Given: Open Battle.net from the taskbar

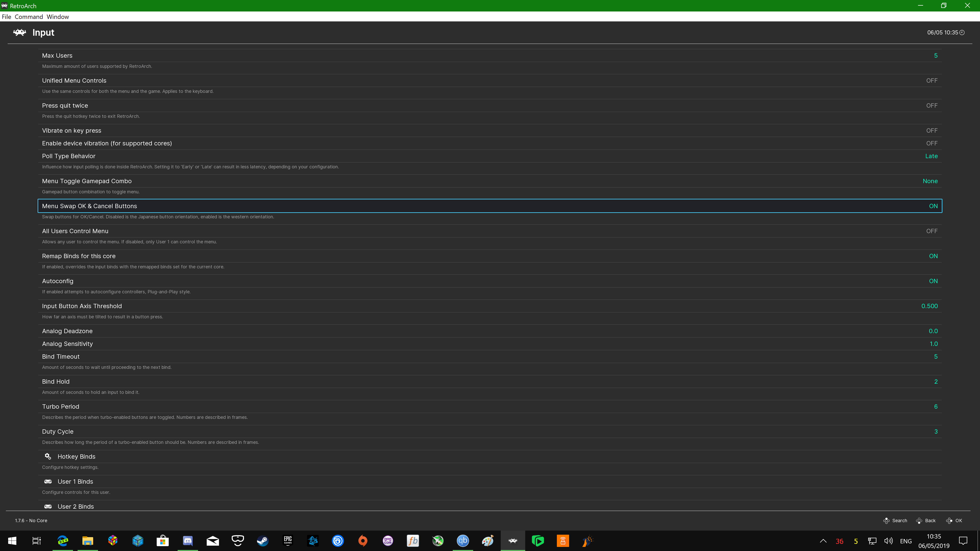Looking at the screenshot, I should [x=313, y=541].
